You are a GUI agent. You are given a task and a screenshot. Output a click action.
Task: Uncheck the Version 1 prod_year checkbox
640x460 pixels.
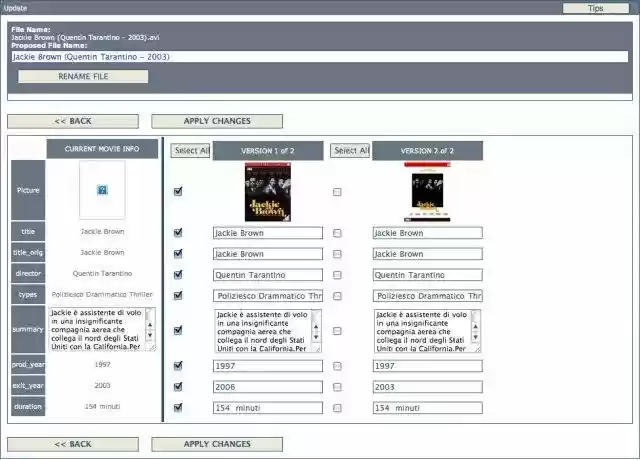178,366
